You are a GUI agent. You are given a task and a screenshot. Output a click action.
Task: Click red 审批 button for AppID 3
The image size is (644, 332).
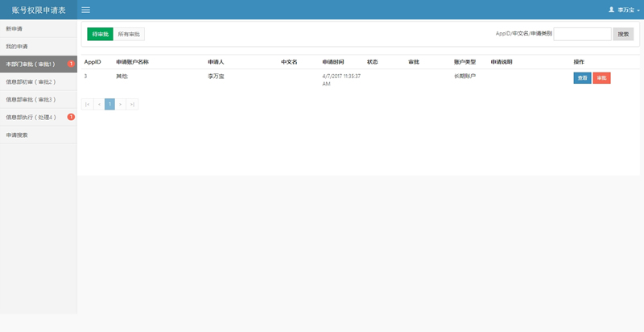(601, 77)
